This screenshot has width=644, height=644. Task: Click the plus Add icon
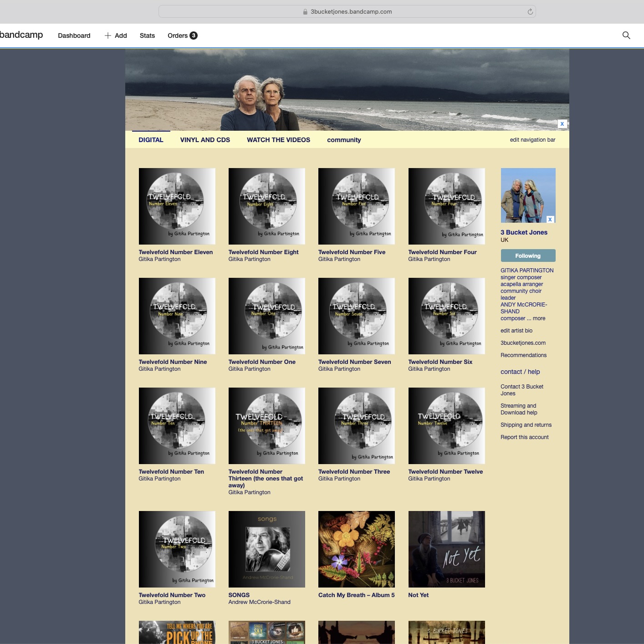[x=108, y=36]
